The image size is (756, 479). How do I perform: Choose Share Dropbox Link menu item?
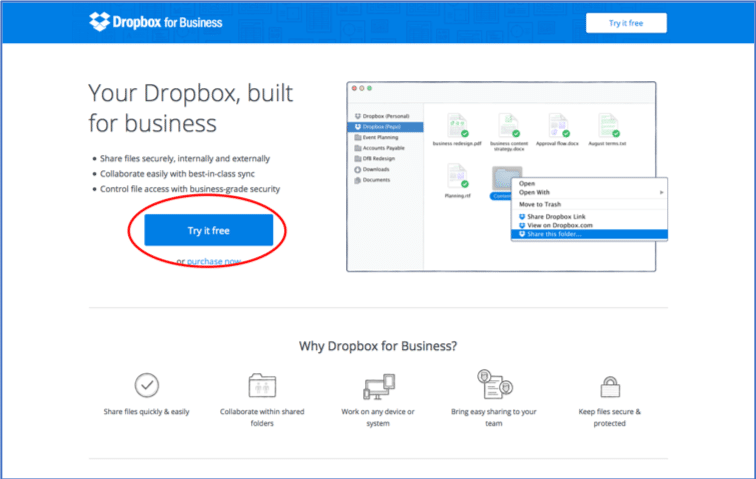click(556, 217)
